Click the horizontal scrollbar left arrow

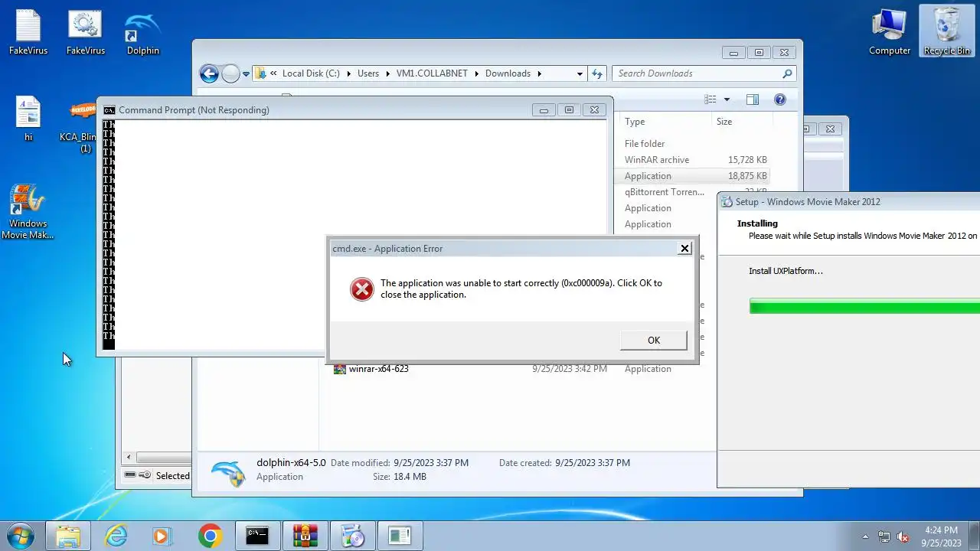(129, 458)
